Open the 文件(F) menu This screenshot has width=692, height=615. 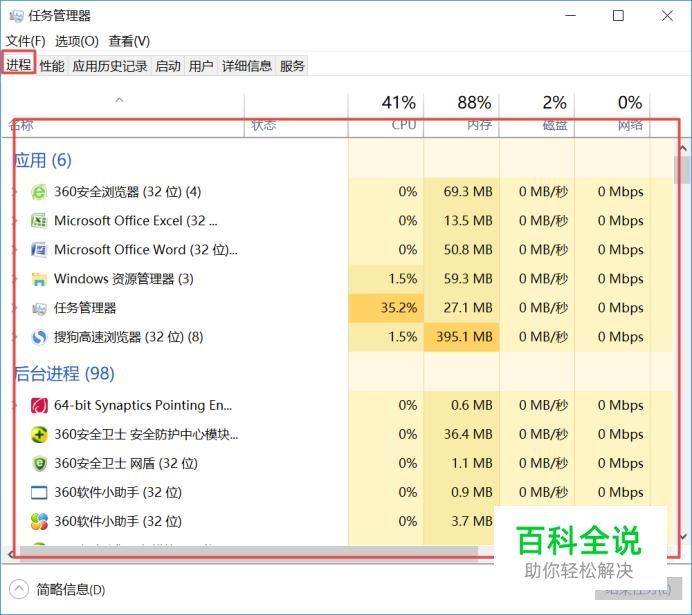click(x=26, y=41)
